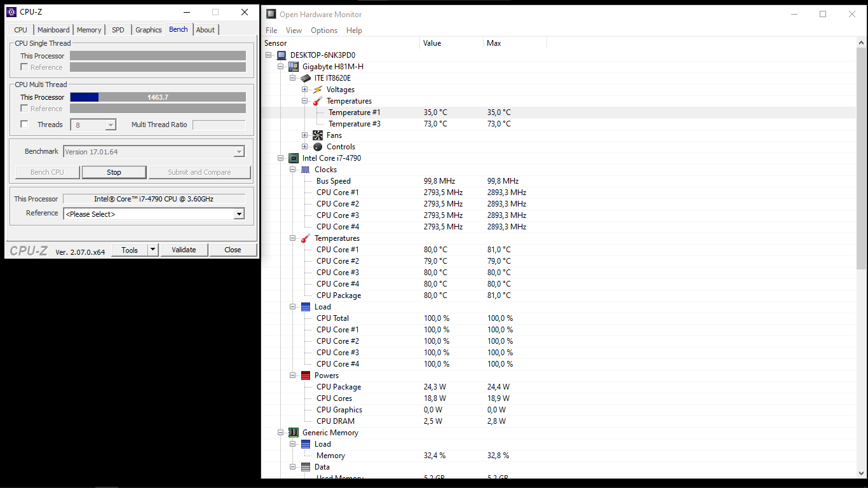
Task: Open the View menu
Action: click(x=294, y=30)
